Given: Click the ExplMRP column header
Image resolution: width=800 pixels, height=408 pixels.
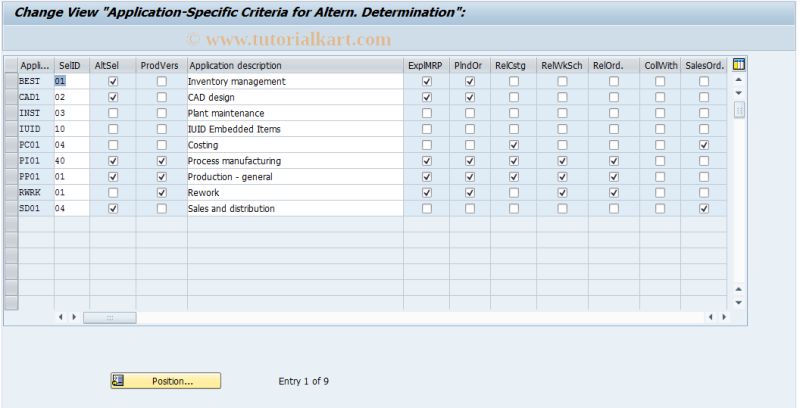Looking at the screenshot, I should (427, 65).
